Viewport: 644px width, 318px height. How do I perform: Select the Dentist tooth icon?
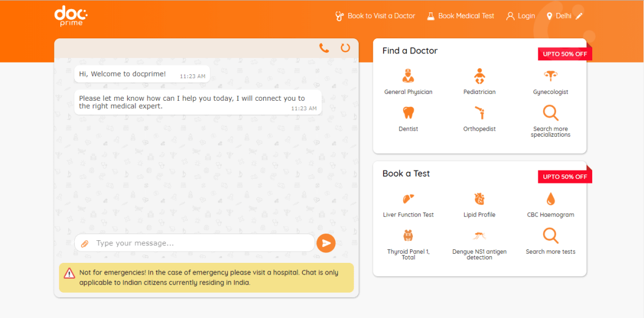click(408, 113)
